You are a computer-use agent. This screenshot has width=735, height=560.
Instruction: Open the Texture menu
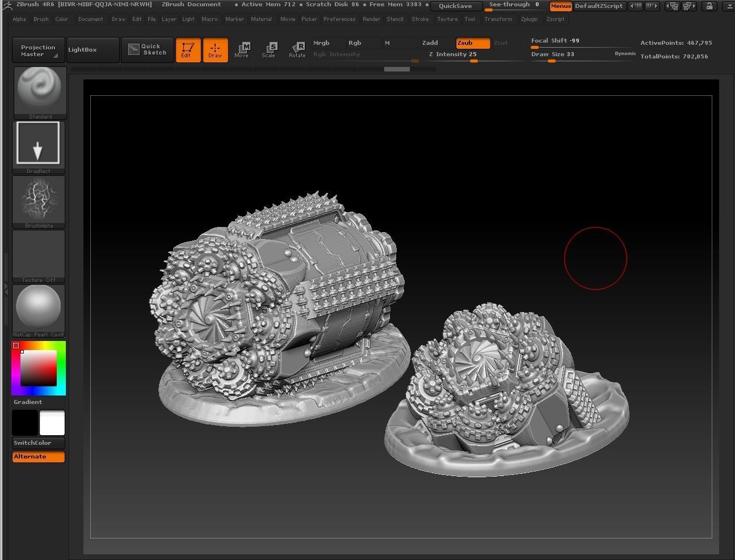click(447, 19)
